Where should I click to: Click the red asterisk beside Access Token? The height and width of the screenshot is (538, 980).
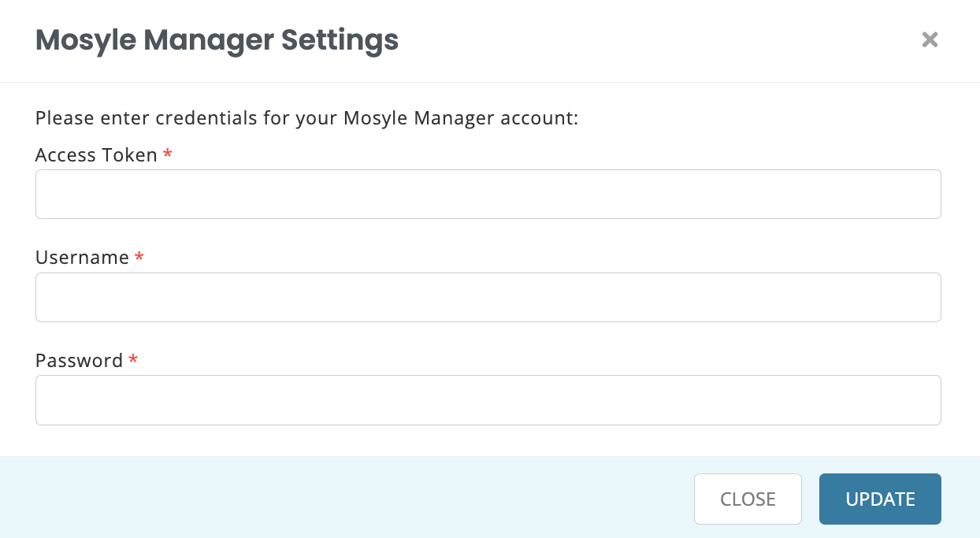(167, 154)
